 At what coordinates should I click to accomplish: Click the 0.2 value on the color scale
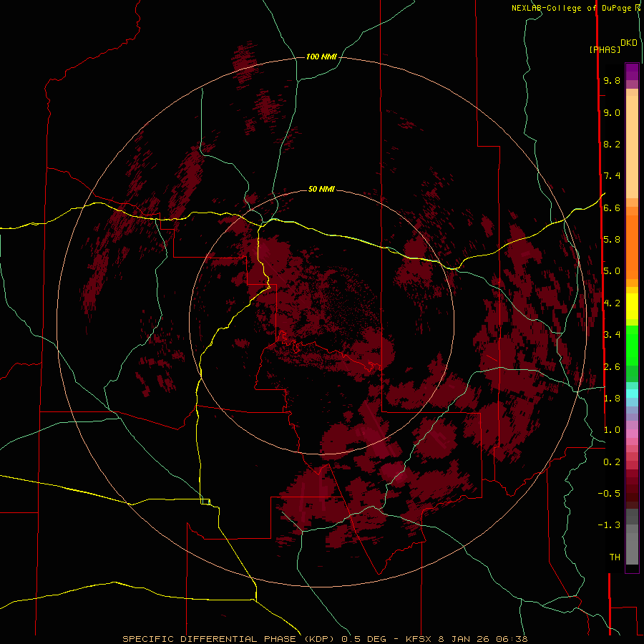(x=612, y=462)
